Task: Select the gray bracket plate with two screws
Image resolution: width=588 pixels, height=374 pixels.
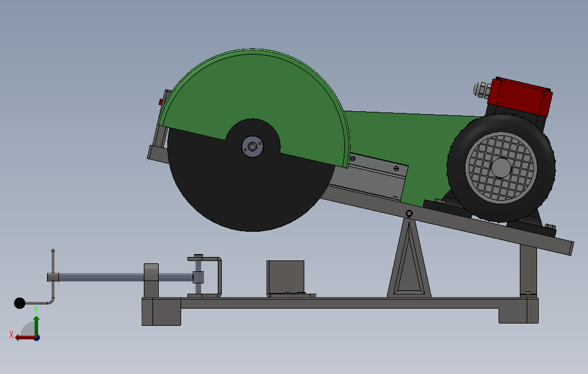Action: click(x=371, y=177)
